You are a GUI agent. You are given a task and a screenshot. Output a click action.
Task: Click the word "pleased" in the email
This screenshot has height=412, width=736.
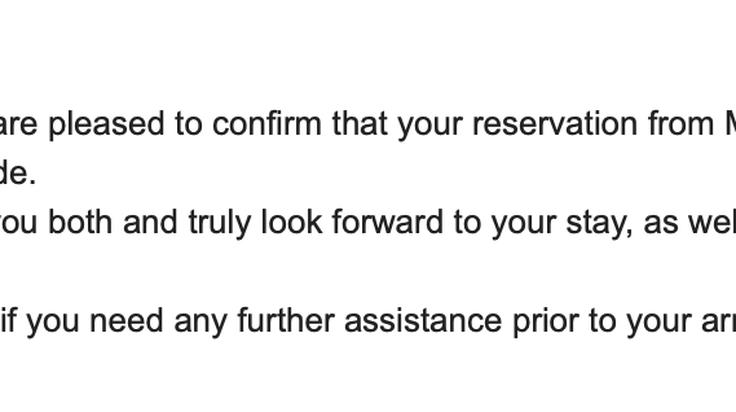point(107,125)
